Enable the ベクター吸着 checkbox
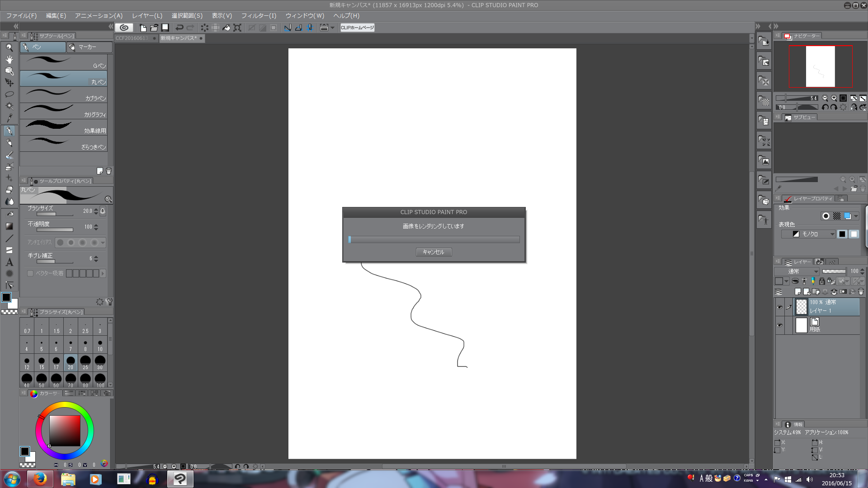868x488 pixels. click(30, 273)
